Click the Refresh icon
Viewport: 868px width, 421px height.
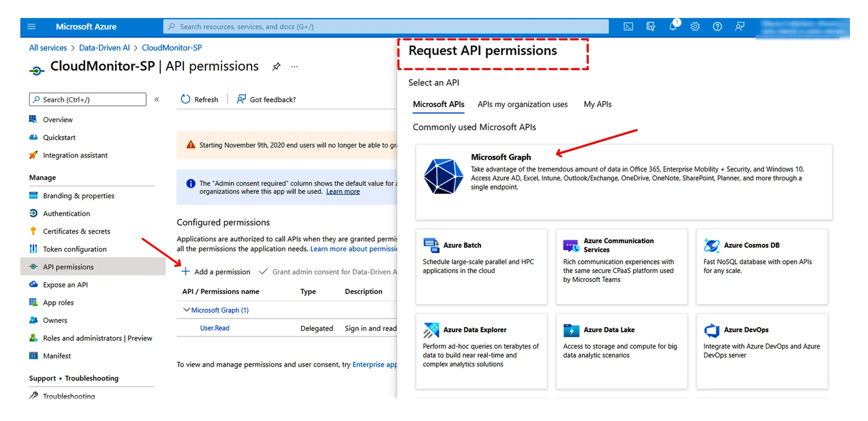[x=185, y=99]
